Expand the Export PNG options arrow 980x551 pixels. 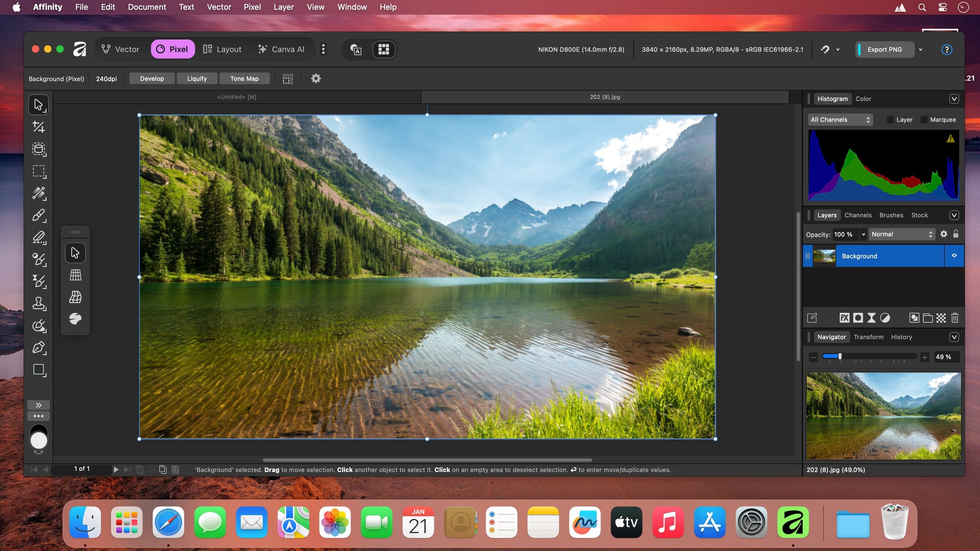coord(921,49)
